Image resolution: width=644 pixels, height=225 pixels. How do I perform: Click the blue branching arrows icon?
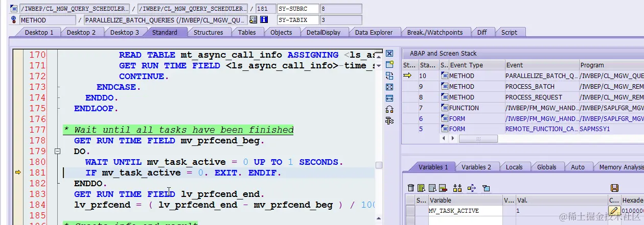[x=472, y=188]
